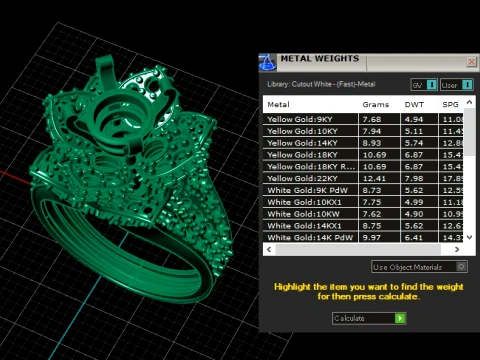
Task: Select the White Gold:14K PdW row
Action: pos(363,237)
